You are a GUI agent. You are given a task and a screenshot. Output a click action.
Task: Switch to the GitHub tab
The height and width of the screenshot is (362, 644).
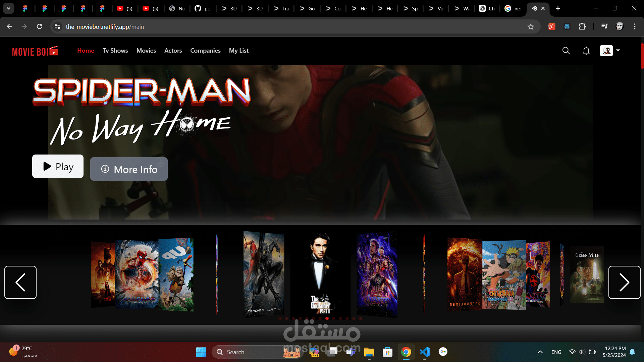[203, 8]
